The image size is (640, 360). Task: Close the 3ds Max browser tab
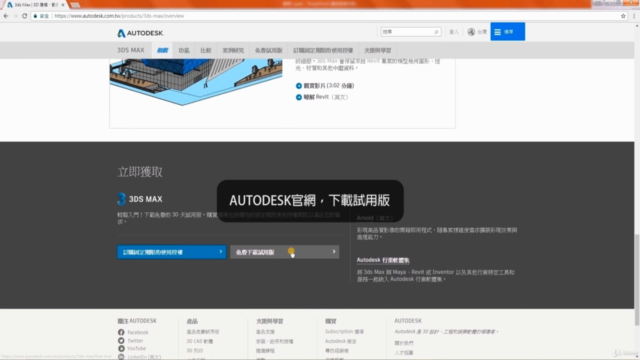click(62, 5)
